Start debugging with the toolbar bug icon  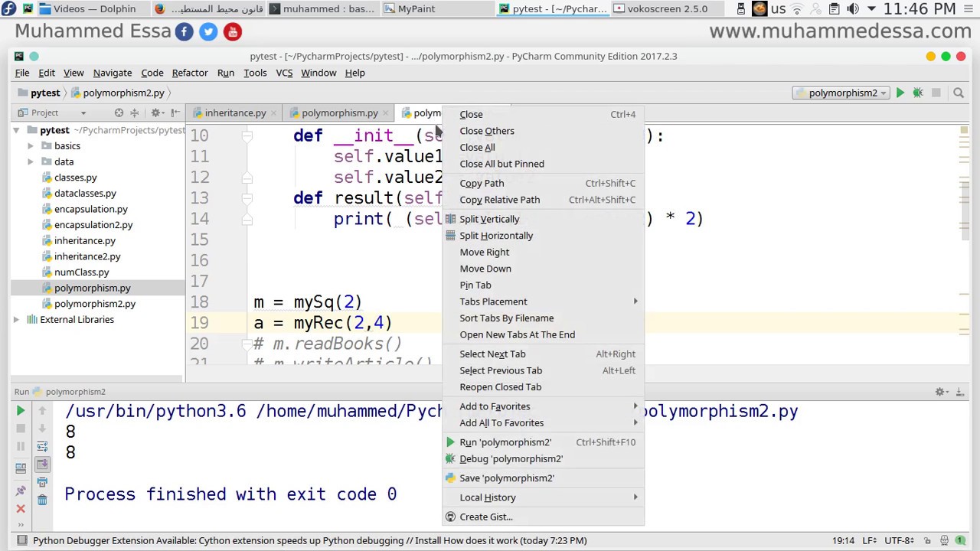(917, 93)
